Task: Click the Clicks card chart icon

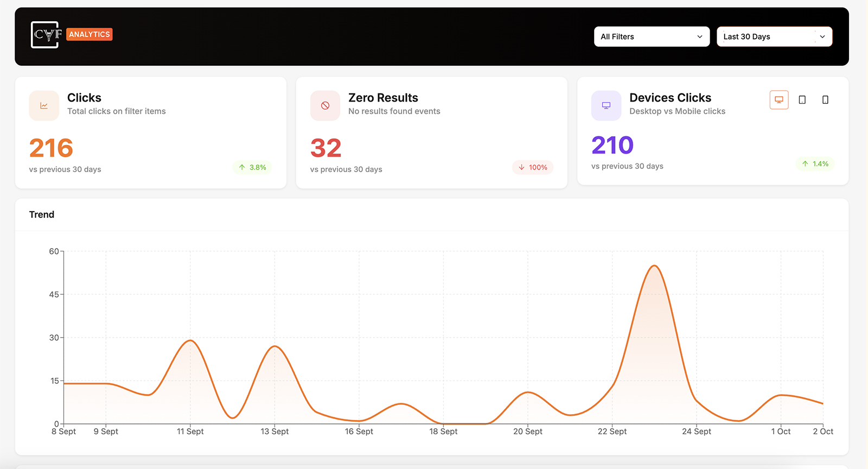Action: pyautogui.click(x=44, y=105)
